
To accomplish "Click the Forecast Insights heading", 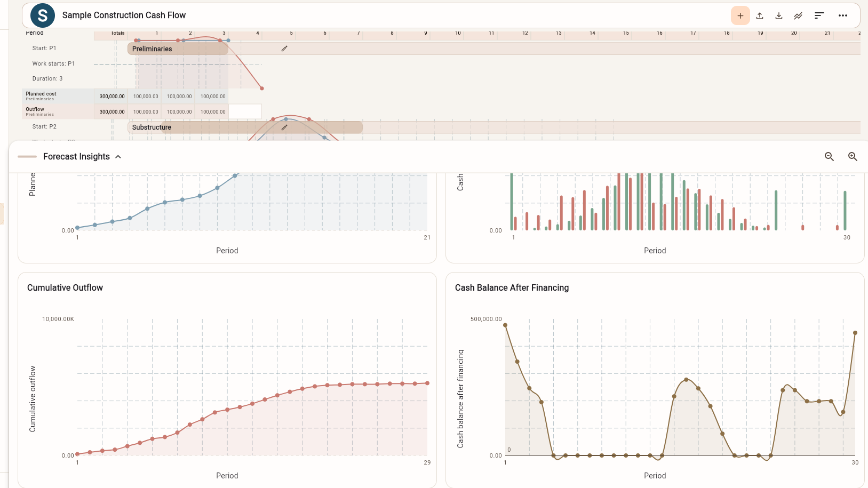I will (76, 156).
